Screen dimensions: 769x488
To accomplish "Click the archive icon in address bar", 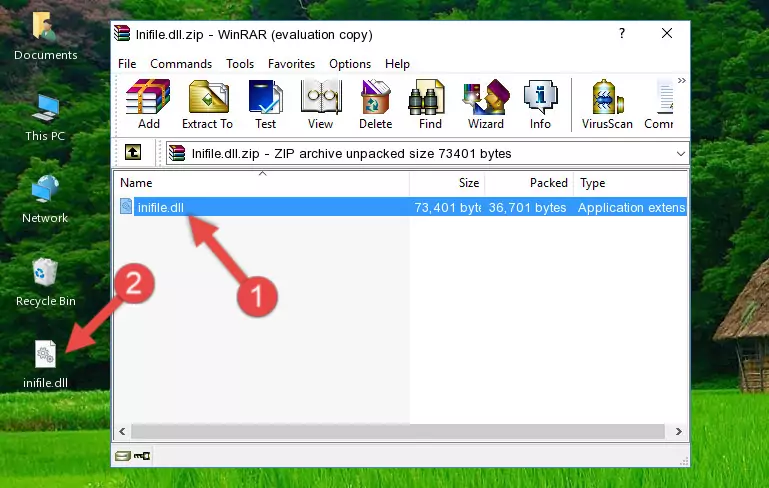I will point(178,153).
